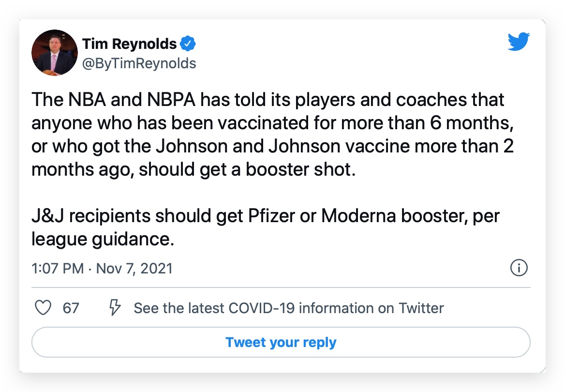The image size is (565, 392).
Task: Open Tim Reynolds' profile photo
Action: pyautogui.click(x=54, y=53)
